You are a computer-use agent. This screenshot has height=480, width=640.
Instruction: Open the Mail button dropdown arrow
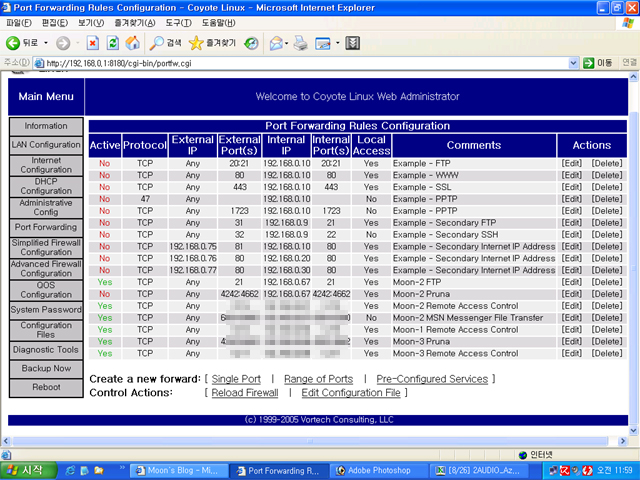tap(287, 43)
